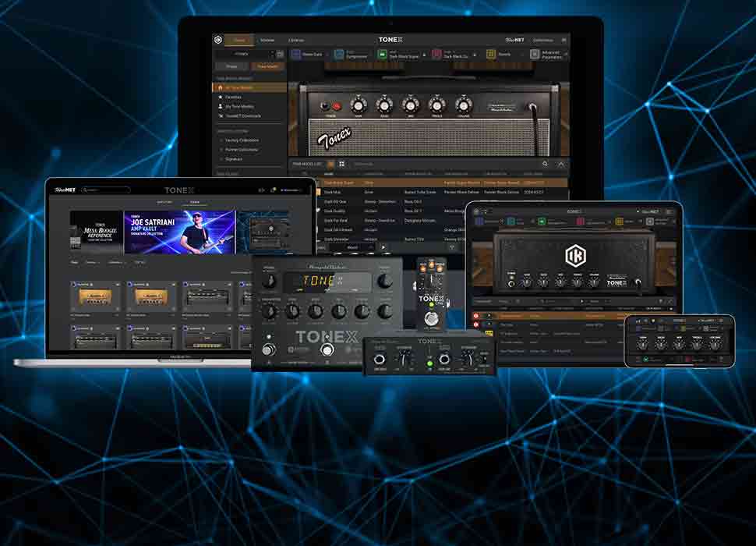Click the search field in the laptop's ToneNET header
Viewport: 756px width, 546px height.
[x=105, y=190]
